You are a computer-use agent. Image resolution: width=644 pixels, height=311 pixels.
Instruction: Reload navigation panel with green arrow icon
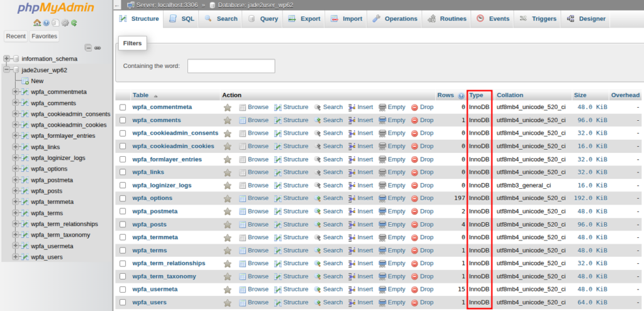(74, 23)
